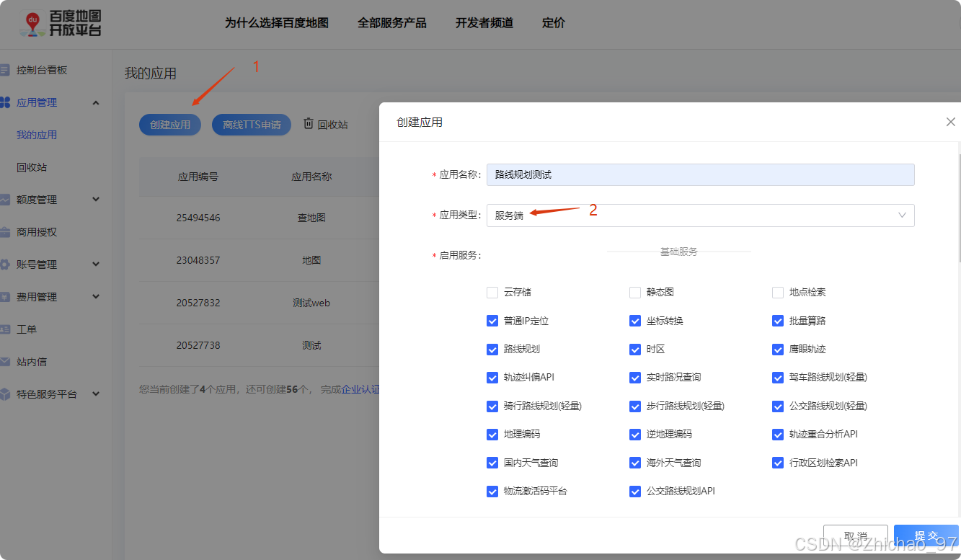Click the app name 测试web
961x560 pixels.
click(x=311, y=303)
